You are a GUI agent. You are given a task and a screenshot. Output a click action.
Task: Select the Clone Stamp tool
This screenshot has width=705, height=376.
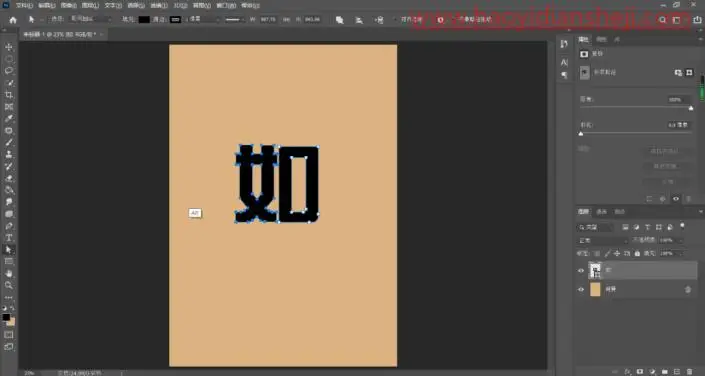click(x=9, y=154)
